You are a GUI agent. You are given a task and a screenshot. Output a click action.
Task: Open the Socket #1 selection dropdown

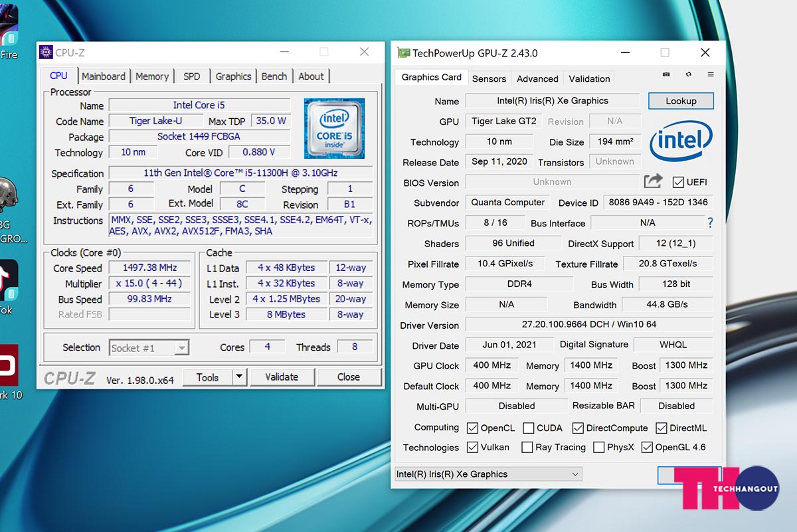click(149, 347)
